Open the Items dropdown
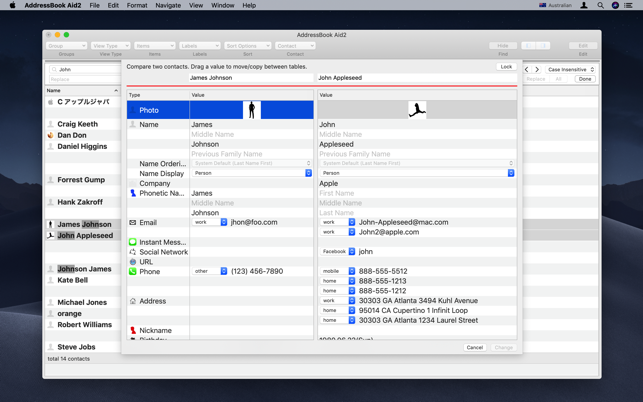Viewport: 643px width, 402px height. point(155,46)
